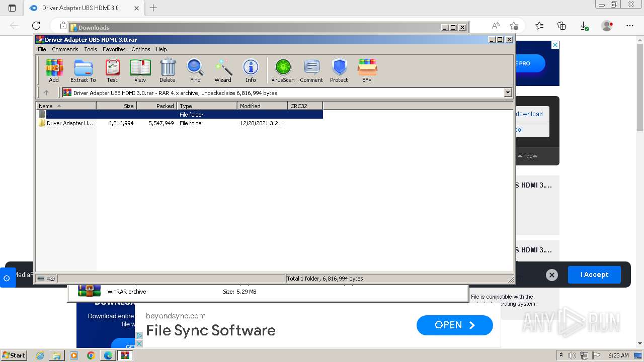Open Internet Explorer from the taskbar
The height and width of the screenshot is (362, 644).
(40, 355)
